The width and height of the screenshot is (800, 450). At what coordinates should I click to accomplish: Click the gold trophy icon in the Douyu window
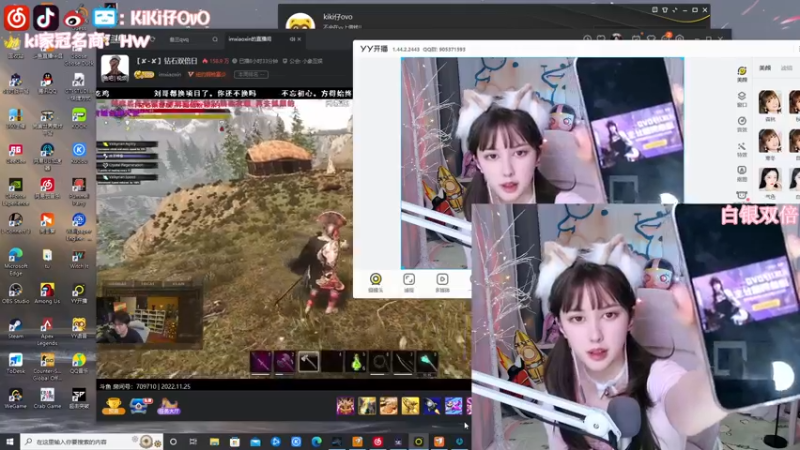(113, 406)
